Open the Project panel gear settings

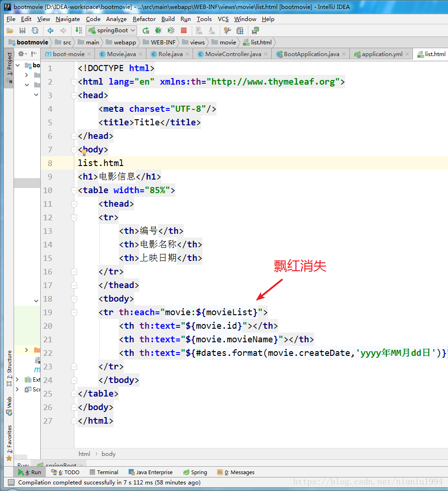pos(22,54)
